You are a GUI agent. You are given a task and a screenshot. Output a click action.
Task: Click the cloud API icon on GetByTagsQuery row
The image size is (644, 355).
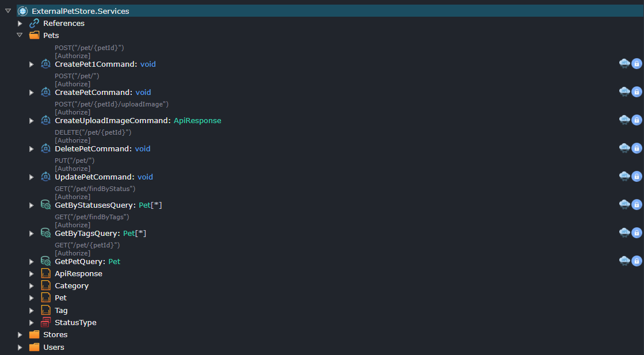point(624,232)
